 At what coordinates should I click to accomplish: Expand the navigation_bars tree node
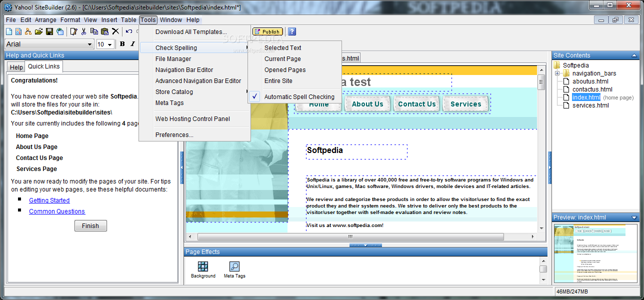point(557,73)
